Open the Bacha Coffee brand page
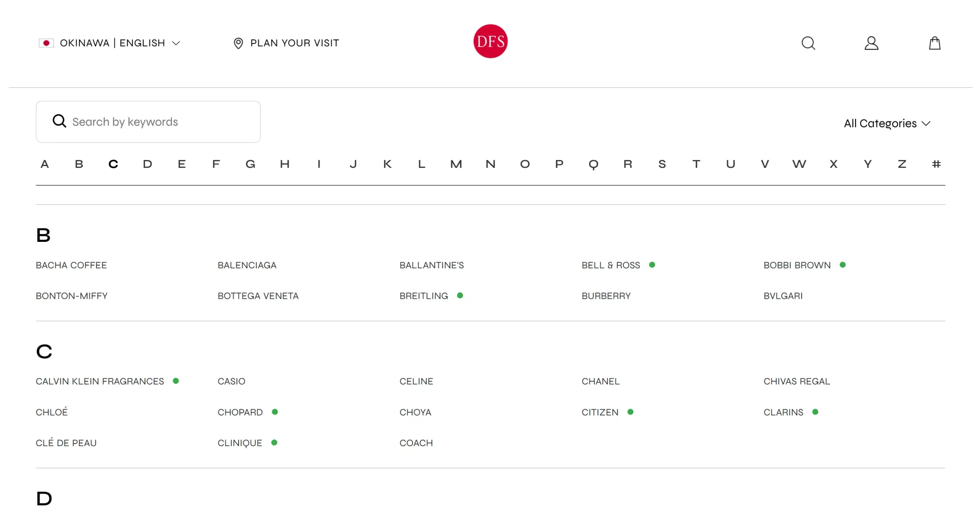The image size is (980, 518). pyautogui.click(x=71, y=265)
